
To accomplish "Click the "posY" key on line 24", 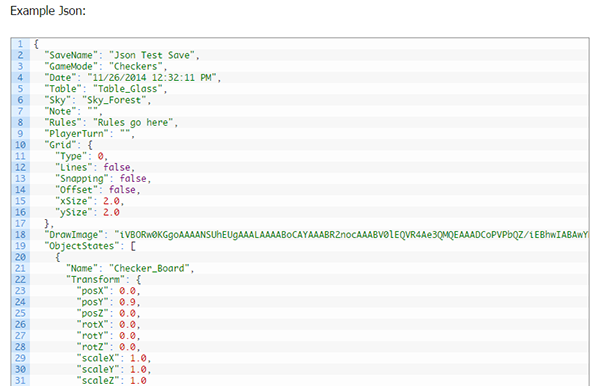I will tap(93, 302).
